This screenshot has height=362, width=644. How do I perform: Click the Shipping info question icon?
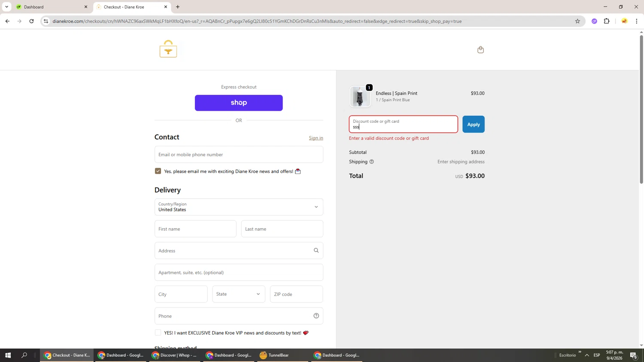pos(372,162)
